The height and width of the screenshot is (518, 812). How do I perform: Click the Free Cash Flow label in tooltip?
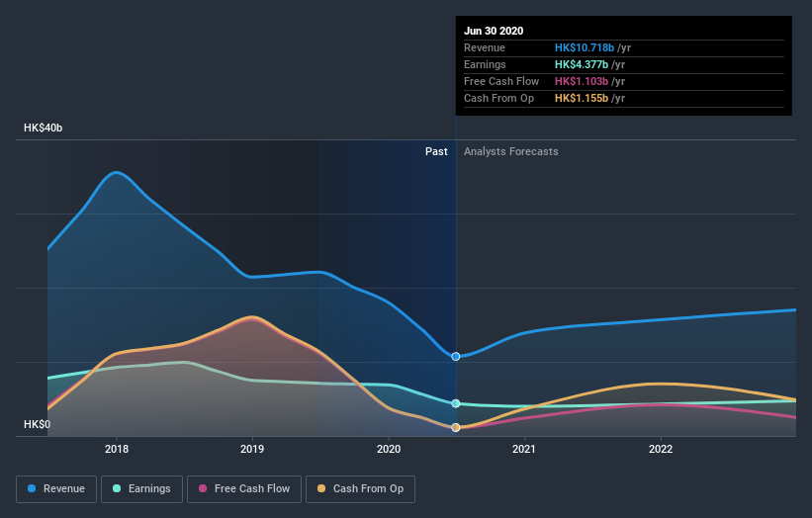coord(501,81)
